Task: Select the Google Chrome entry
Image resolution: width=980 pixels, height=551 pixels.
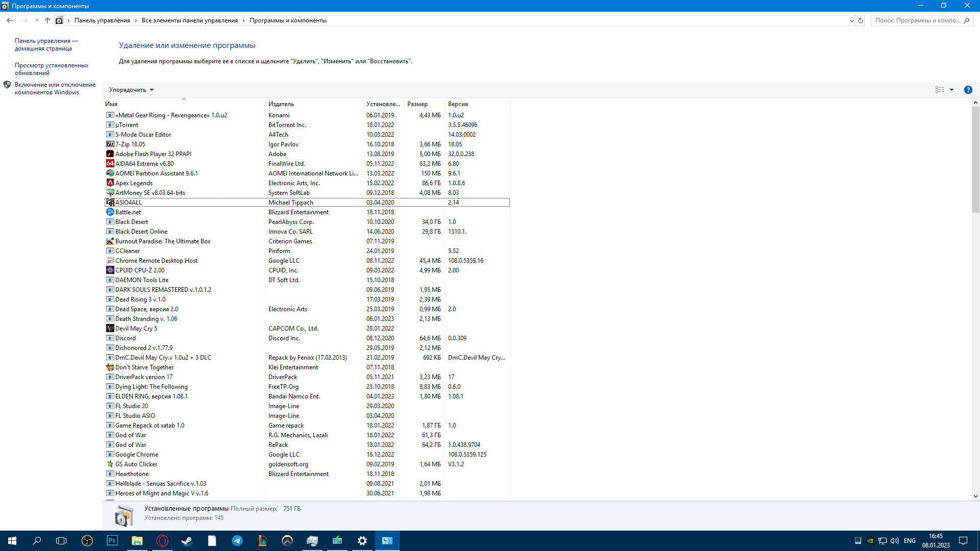Action: [307, 455]
